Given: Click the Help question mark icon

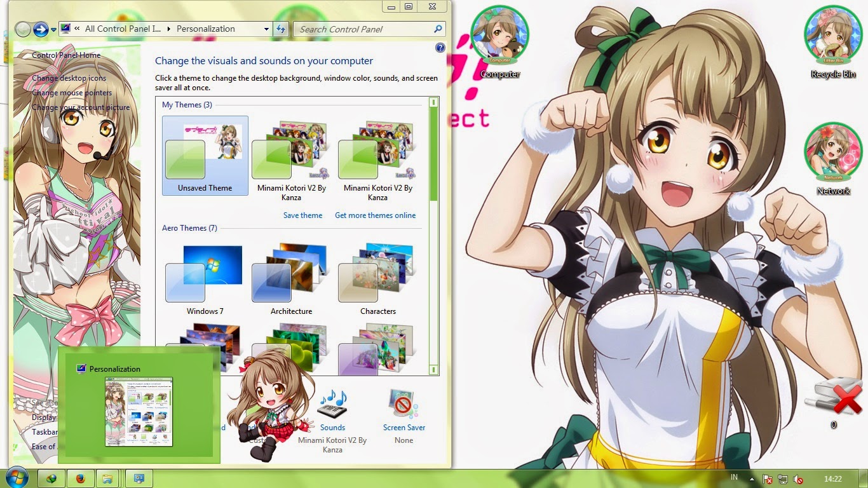Looking at the screenshot, I should (440, 48).
